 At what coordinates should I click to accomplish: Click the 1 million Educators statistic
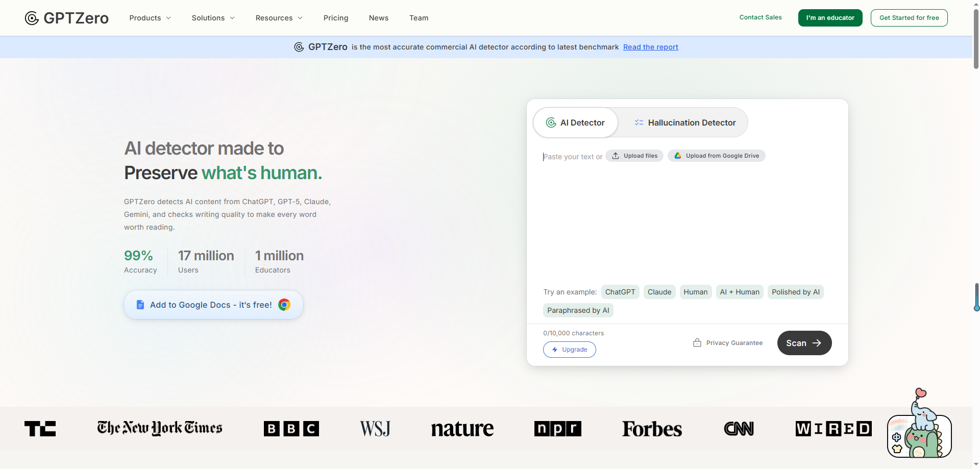click(279, 262)
